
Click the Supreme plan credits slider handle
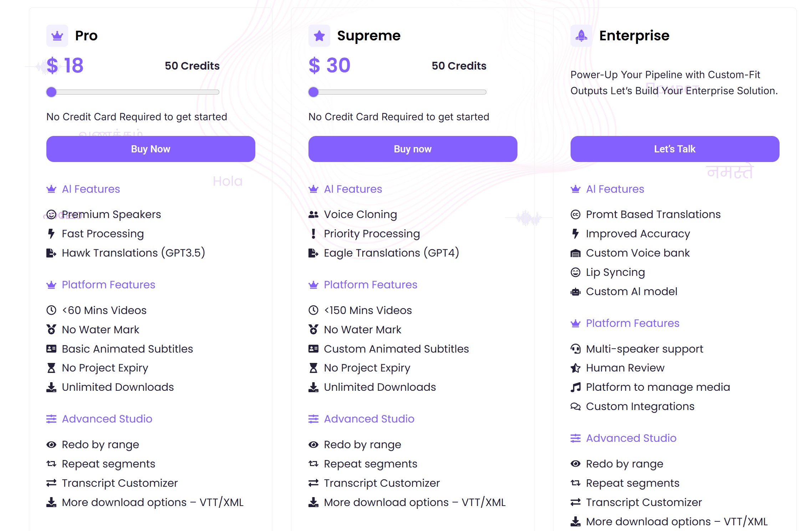tap(314, 92)
